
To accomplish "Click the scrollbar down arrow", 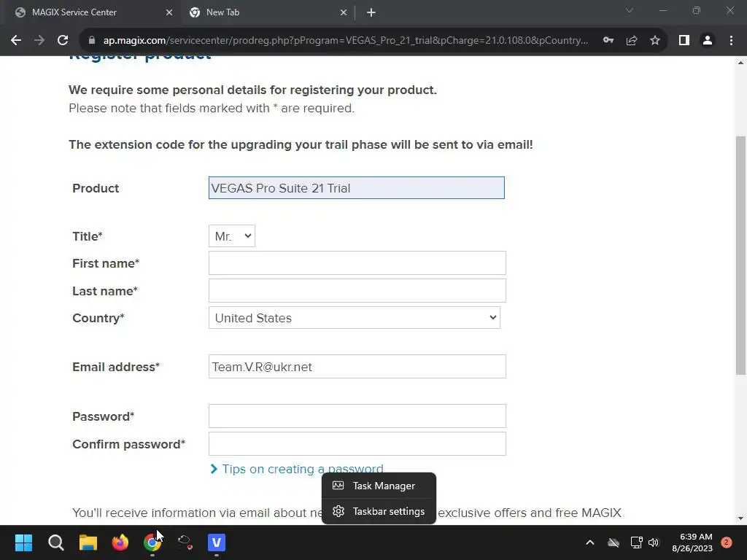I will 740,518.
